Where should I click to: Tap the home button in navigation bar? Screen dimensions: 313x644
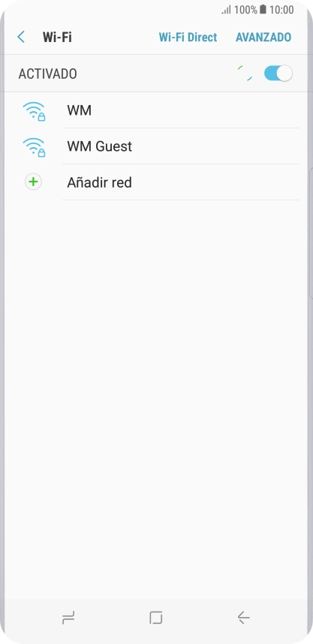coord(156,617)
